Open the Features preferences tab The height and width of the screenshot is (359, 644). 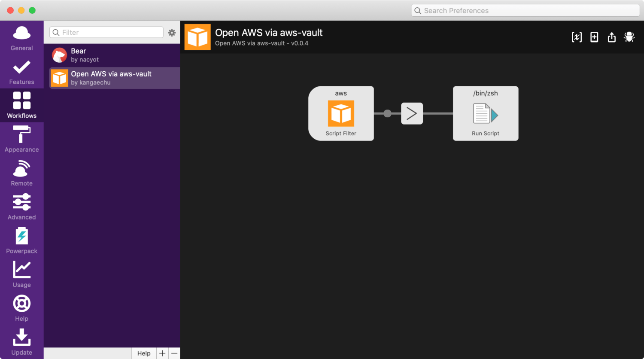(21, 72)
